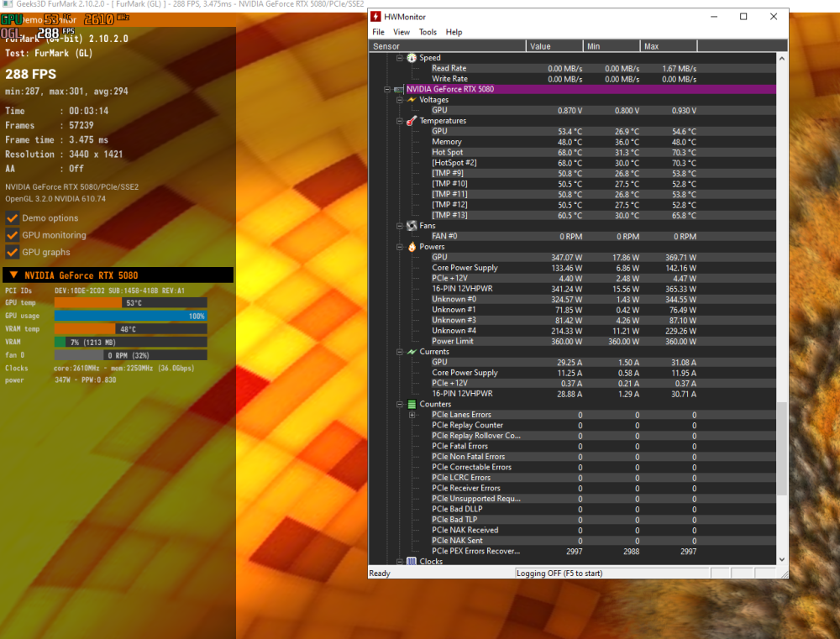Open the Tools menu in HWMonitor
The image size is (840, 639).
(428, 32)
